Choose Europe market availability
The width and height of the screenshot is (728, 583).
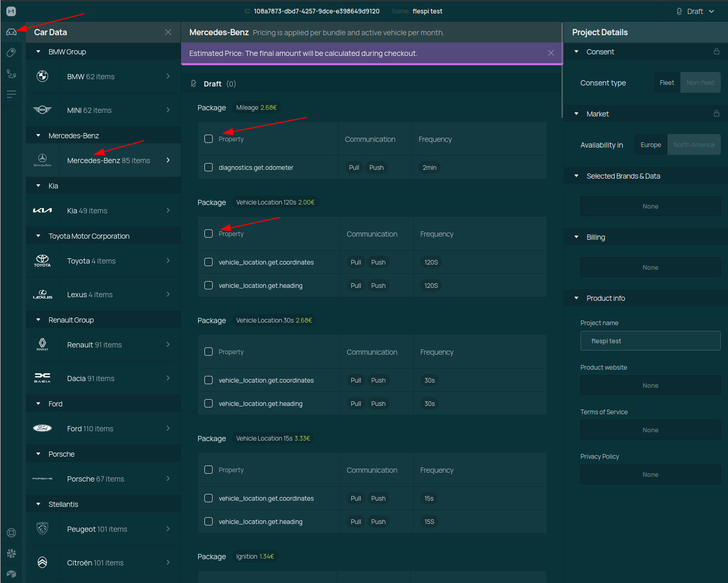click(x=651, y=144)
